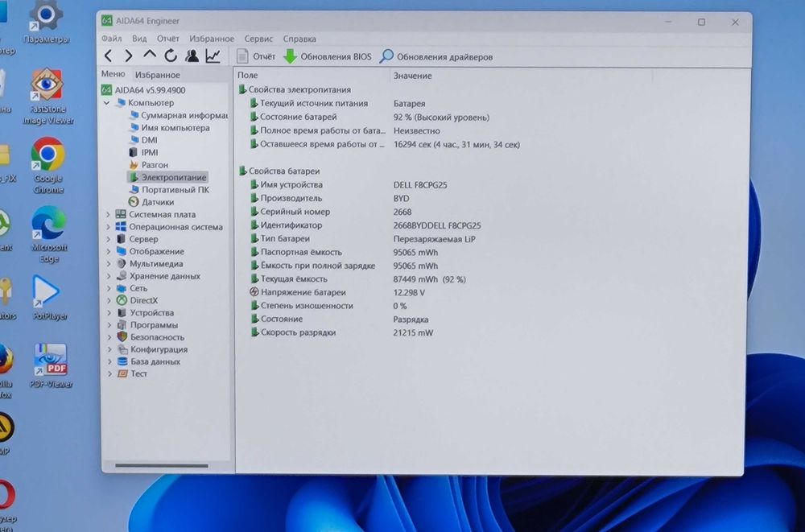Select Разгон tree item

[x=148, y=165]
